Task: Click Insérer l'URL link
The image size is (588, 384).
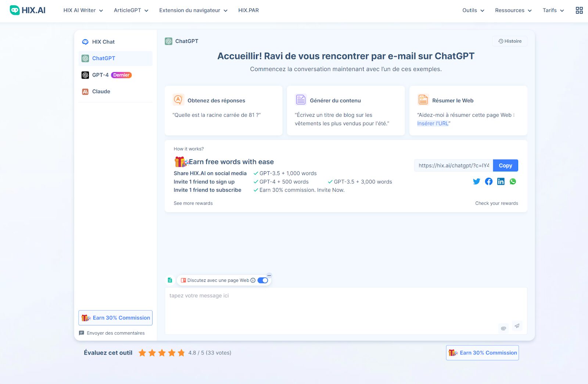Action: pyautogui.click(x=433, y=123)
